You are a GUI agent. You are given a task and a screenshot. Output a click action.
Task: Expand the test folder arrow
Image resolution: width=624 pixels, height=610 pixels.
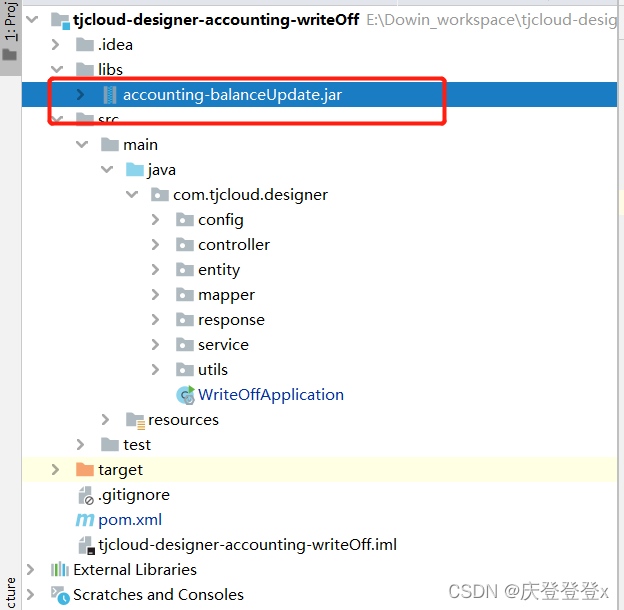tap(80, 444)
